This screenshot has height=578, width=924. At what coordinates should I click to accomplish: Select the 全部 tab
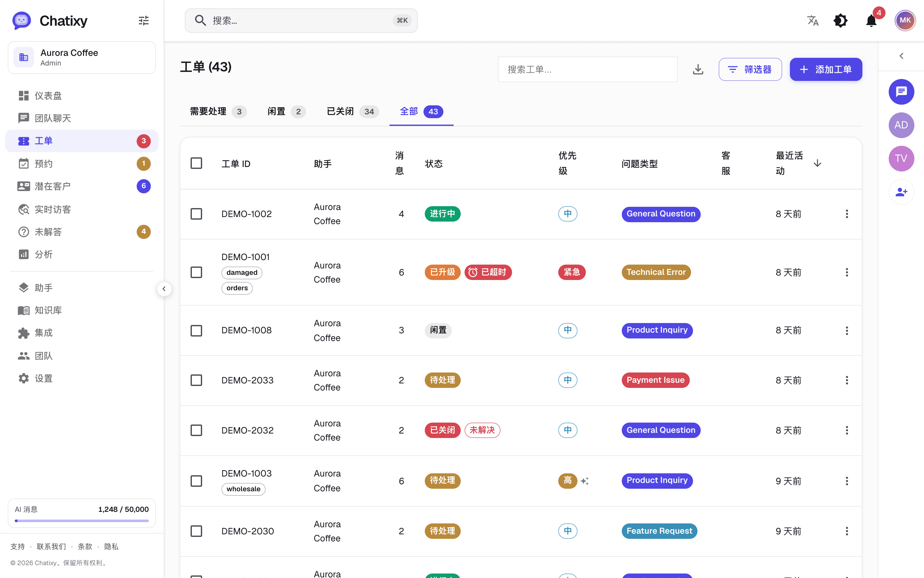pos(421,112)
